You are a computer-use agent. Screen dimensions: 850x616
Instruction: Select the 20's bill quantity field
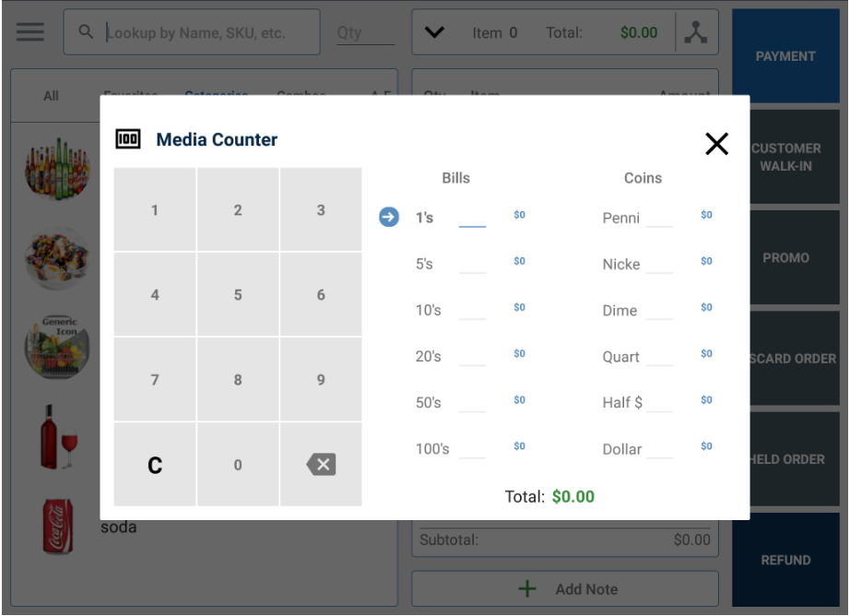tap(472, 357)
